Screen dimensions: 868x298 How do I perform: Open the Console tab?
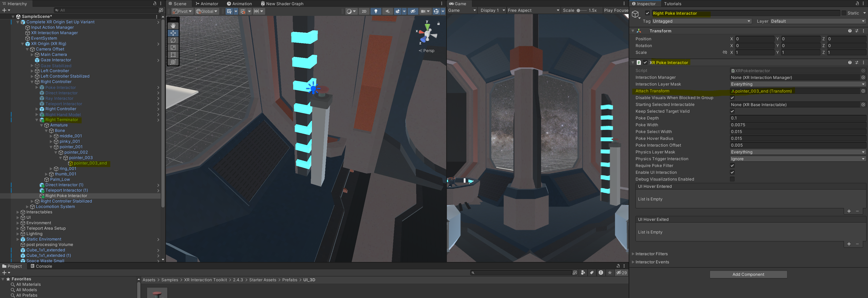[41, 266]
